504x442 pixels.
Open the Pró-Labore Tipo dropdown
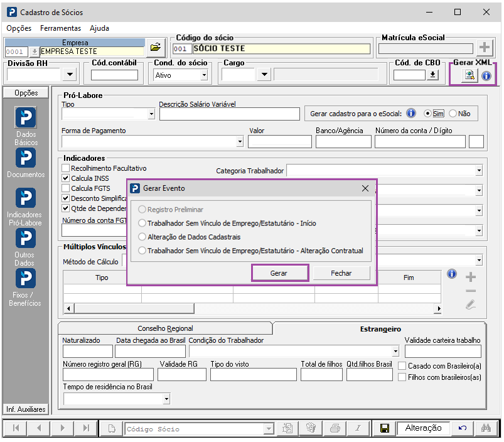pyautogui.click(x=151, y=114)
